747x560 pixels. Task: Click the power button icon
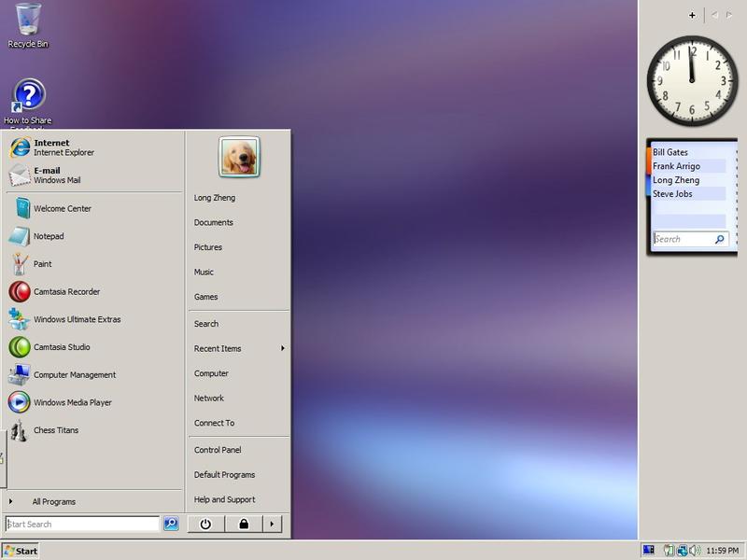(205, 524)
